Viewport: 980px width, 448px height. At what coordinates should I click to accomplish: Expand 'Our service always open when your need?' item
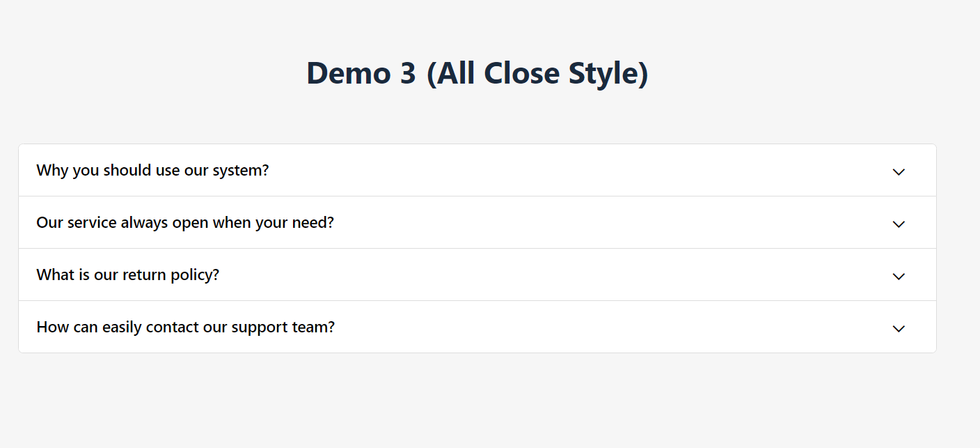pos(477,222)
